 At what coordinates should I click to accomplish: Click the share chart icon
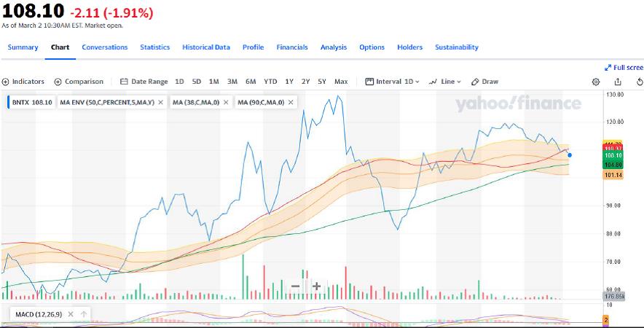pos(618,82)
